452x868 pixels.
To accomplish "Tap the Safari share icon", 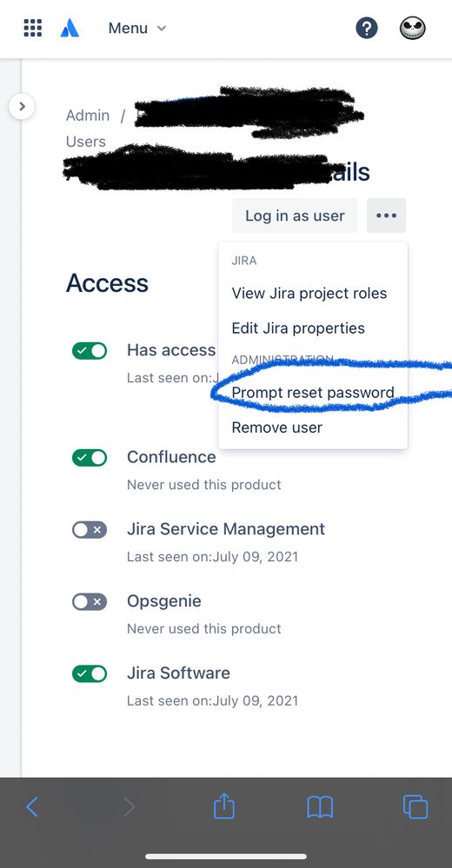I will tap(224, 805).
